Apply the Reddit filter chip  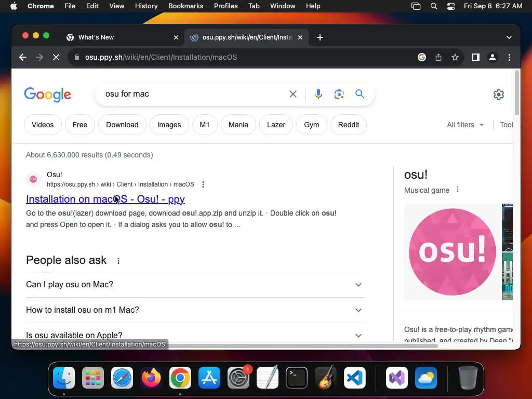(x=349, y=125)
